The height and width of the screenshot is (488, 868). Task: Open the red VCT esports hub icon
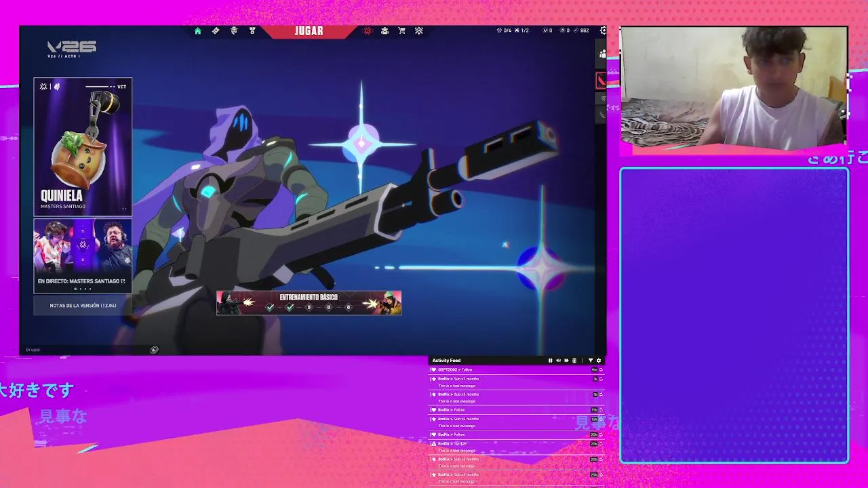(x=368, y=30)
